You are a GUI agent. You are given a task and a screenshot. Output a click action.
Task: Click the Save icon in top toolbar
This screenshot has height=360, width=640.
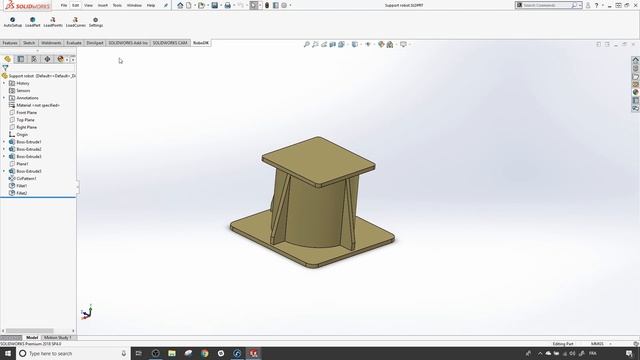click(x=215, y=5)
